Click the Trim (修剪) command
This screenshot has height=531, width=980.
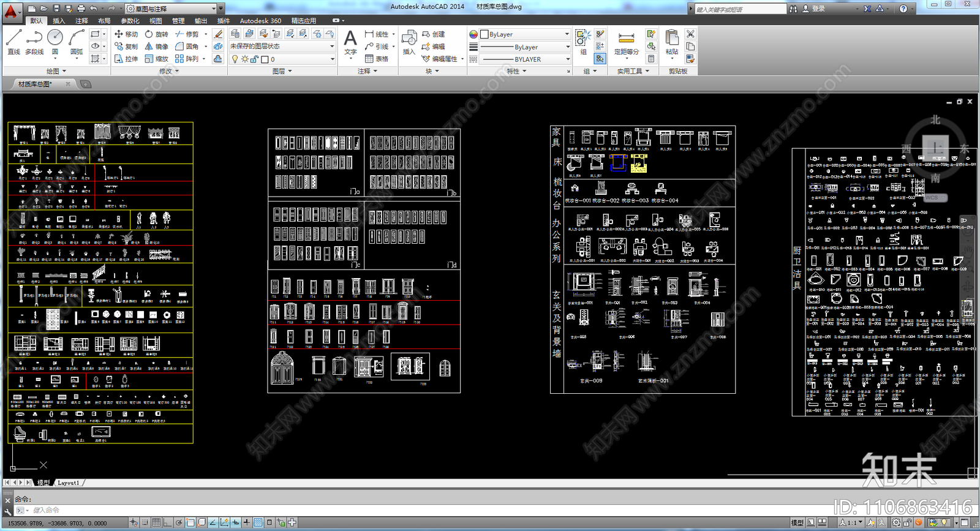pyautogui.click(x=186, y=34)
